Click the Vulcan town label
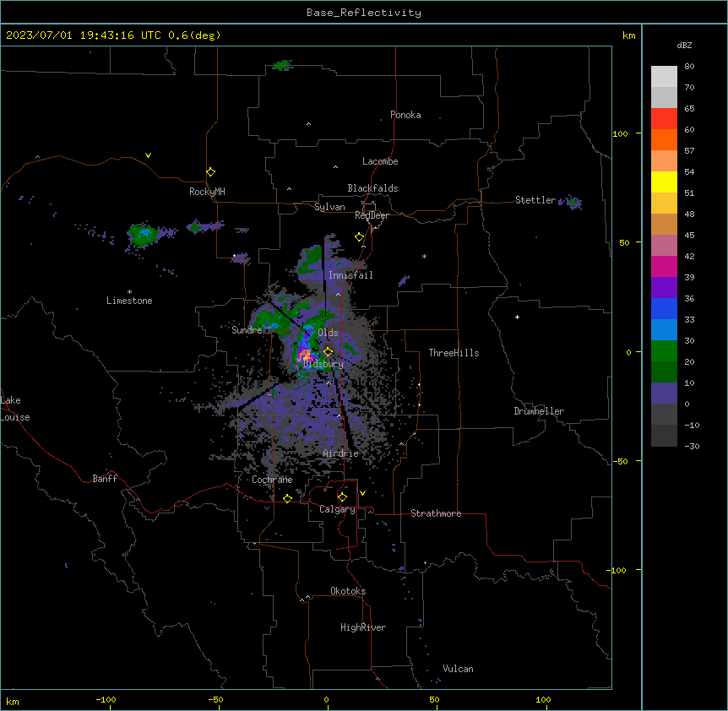Viewport: 728px width, 711px height. (x=458, y=669)
